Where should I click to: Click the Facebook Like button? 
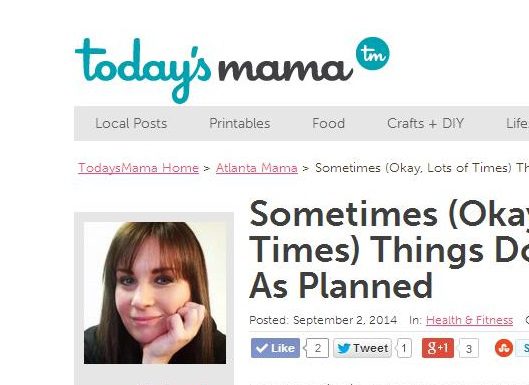pyautogui.click(x=275, y=348)
